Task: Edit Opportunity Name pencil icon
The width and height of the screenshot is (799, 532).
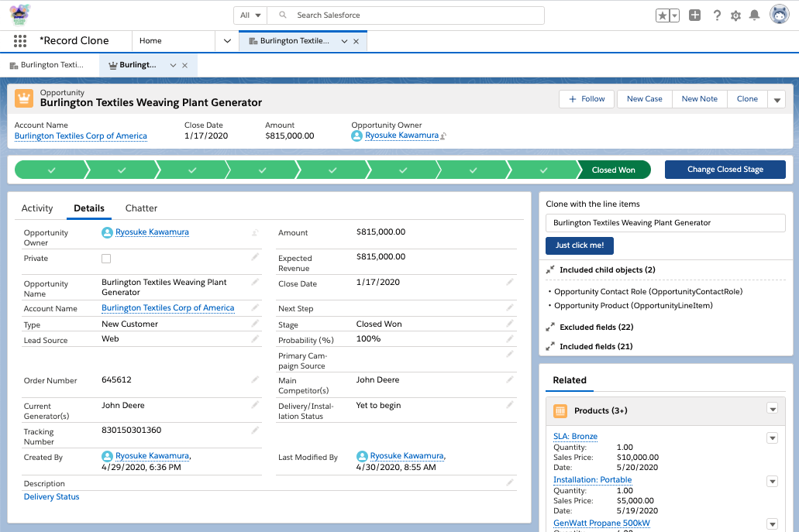Action: [255, 282]
